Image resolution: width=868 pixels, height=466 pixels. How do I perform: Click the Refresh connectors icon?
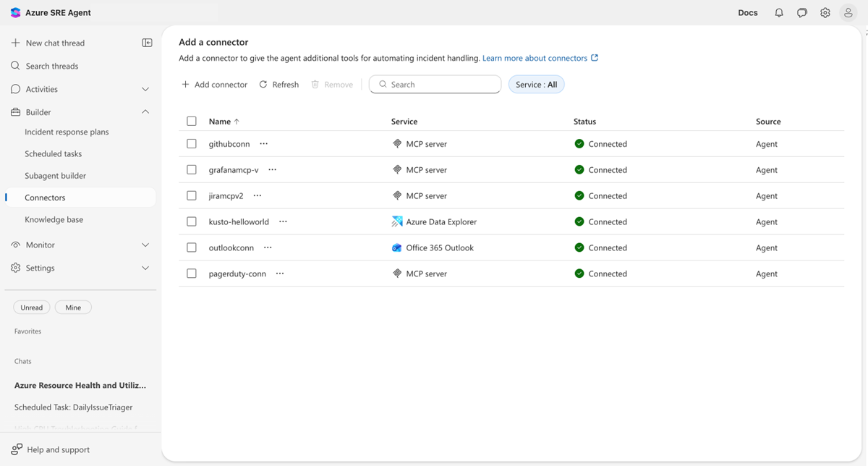263,85
